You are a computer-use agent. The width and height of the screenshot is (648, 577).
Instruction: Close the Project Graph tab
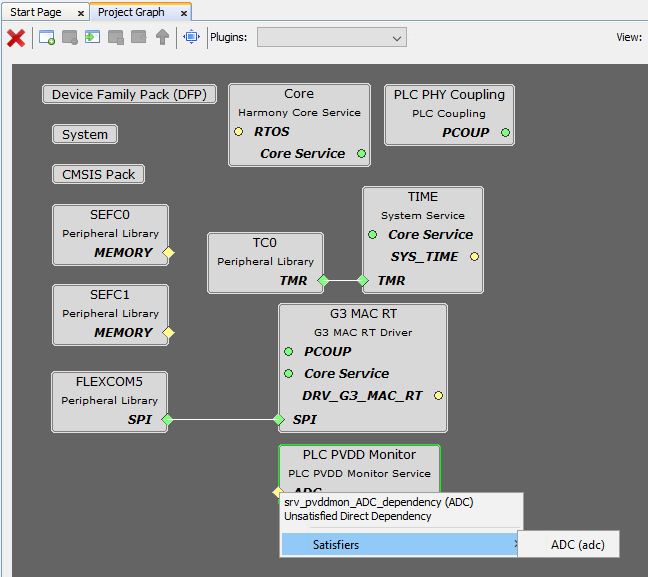coord(184,14)
